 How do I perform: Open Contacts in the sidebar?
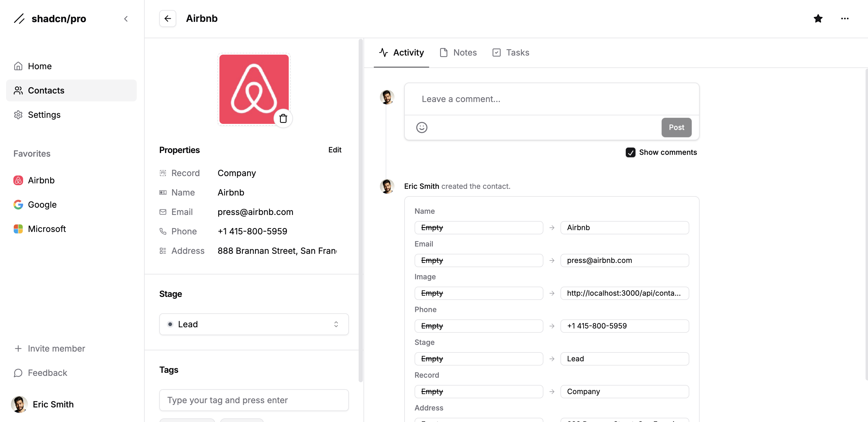pos(71,90)
